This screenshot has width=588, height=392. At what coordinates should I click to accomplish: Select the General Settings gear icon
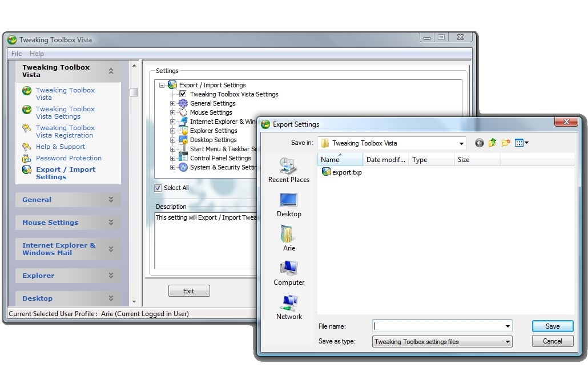tap(183, 103)
